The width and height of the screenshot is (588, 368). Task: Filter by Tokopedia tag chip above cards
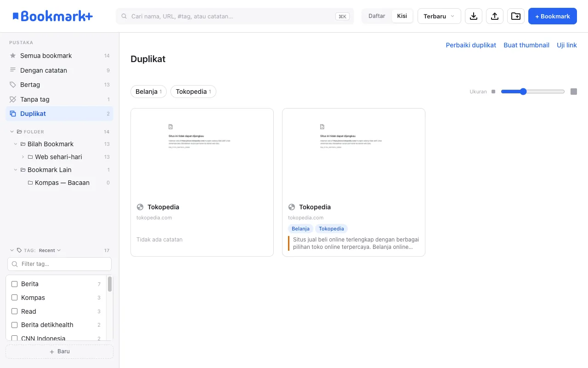(193, 92)
